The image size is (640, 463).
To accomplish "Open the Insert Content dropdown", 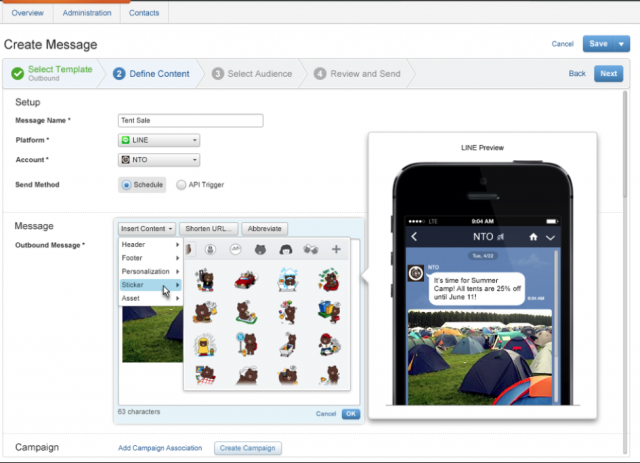I will [147, 229].
